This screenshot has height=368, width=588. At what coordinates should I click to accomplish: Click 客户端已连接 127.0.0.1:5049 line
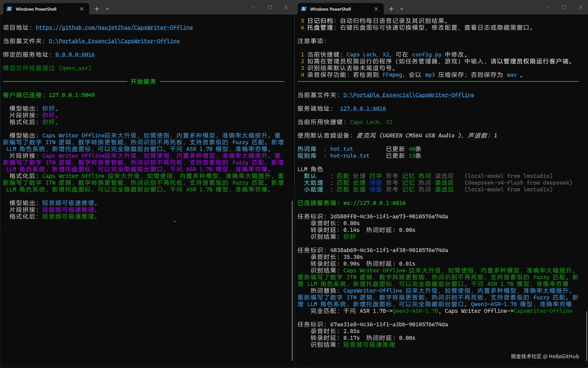pos(49,95)
